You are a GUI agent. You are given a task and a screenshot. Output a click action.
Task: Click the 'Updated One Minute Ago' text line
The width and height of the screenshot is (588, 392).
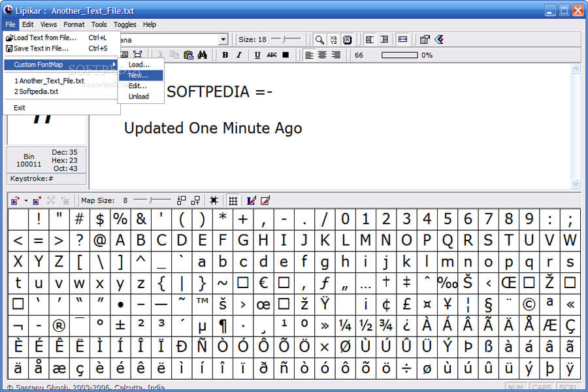(213, 128)
